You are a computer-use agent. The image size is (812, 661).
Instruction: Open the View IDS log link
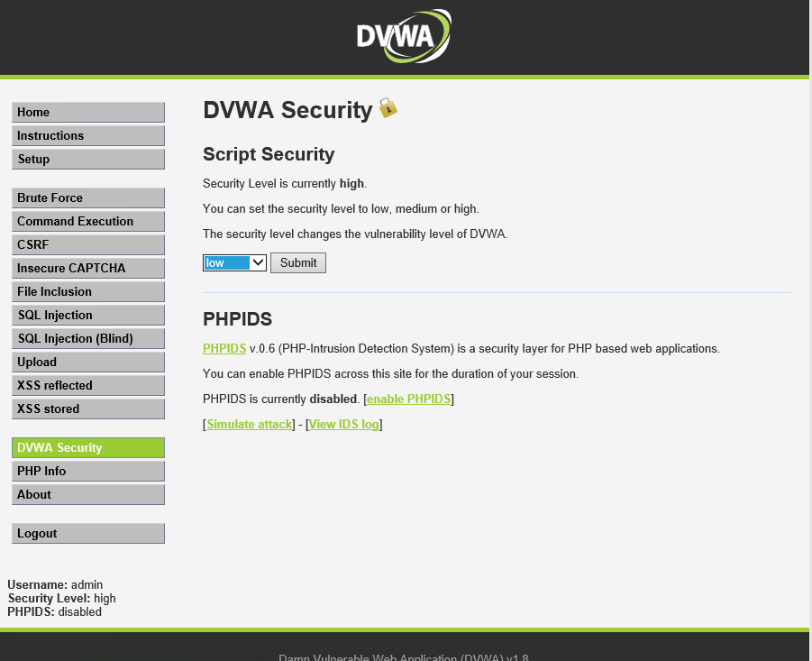pos(344,424)
